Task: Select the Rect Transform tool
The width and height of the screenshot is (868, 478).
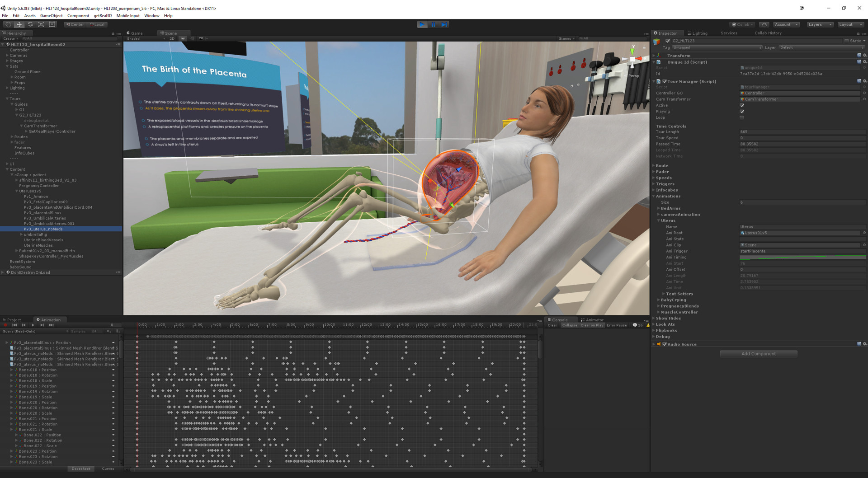Action: tap(52, 24)
